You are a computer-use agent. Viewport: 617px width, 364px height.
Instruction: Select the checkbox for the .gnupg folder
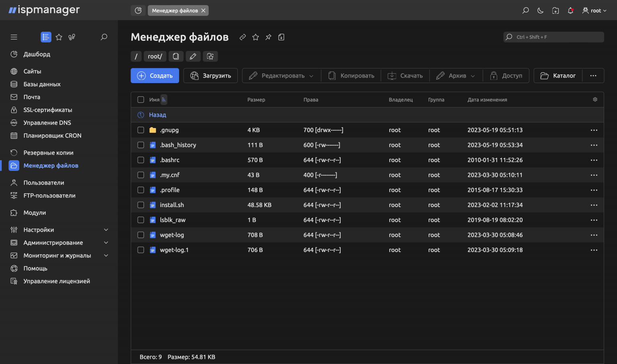coord(141,130)
